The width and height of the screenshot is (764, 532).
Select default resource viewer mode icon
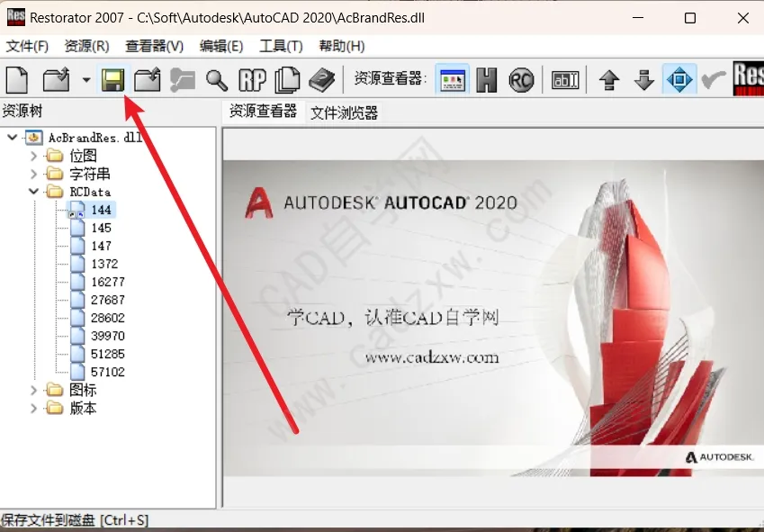tap(452, 79)
